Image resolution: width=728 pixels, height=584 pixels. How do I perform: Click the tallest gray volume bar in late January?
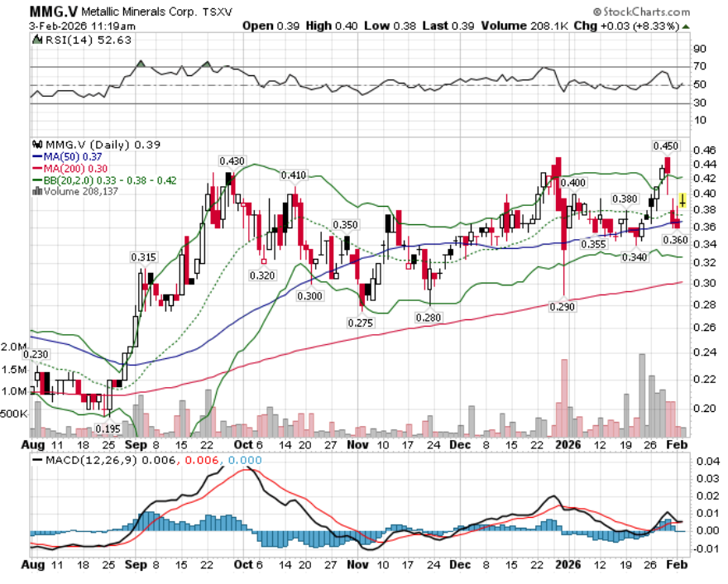pyautogui.click(x=642, y=395)
